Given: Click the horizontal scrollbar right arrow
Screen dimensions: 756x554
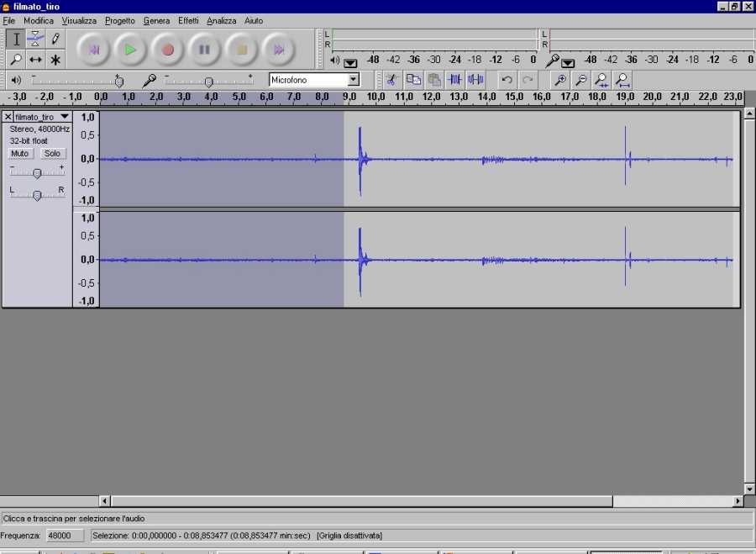Looking at the screenshot, I should click(x=738, y=501).
